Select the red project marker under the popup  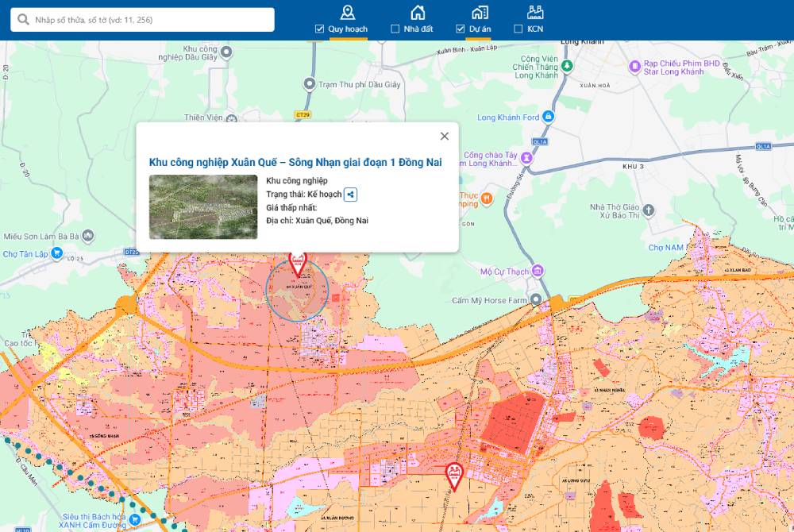pyautogui.click(x=298, y=263)
